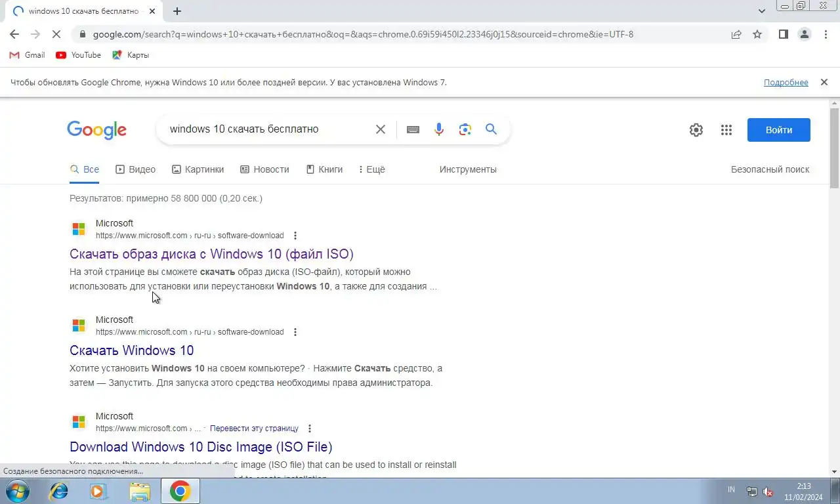The height and width of the screenshot is (504, 840).
Task: Launch Internet Explorer from the taskbar
Action: click(x=59, y=491)
